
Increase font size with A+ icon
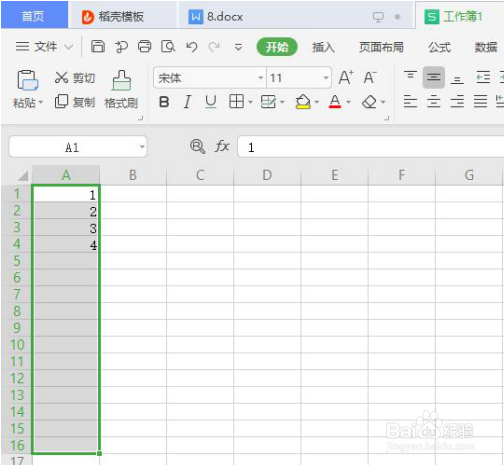click(346, 78)
